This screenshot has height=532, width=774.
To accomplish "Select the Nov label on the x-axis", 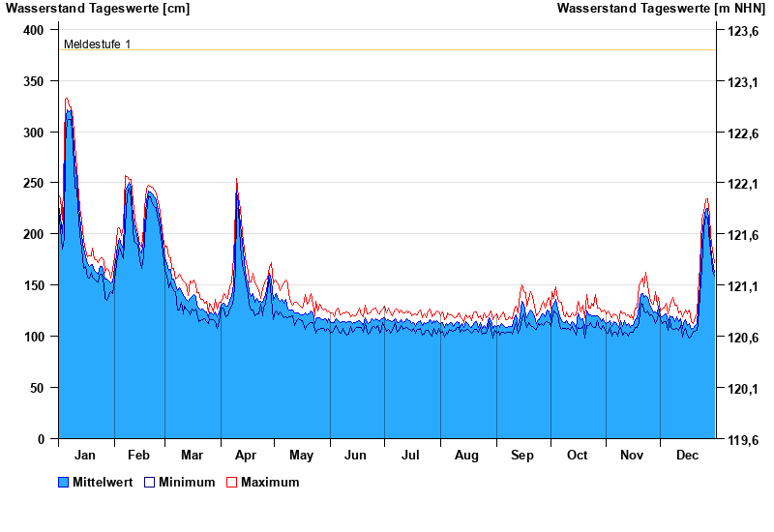I will point(632,456).
